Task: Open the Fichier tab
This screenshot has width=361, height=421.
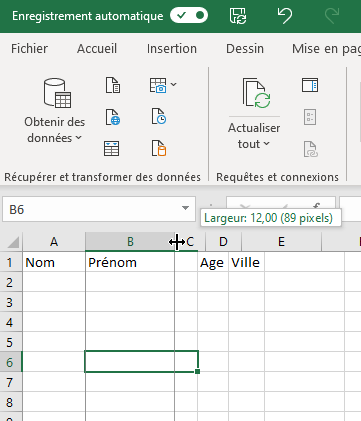Action: pyautogui.click(x=29, y=49)
